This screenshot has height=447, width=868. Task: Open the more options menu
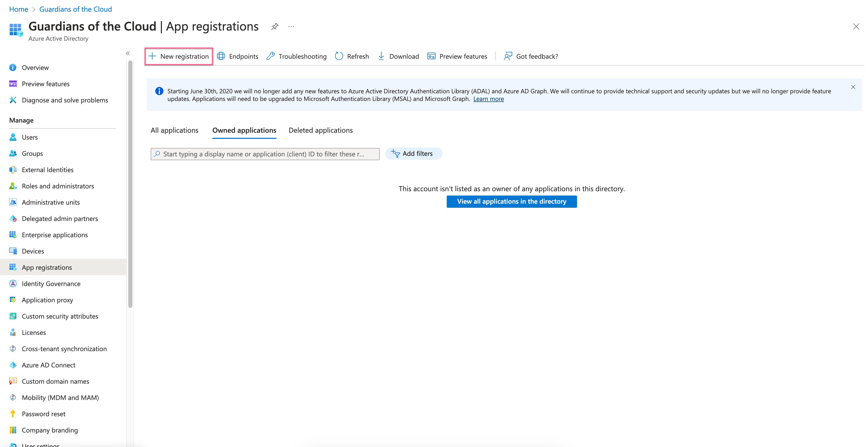point(291,26)
